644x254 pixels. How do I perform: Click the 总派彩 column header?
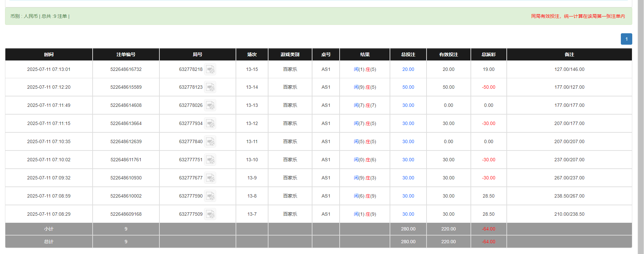click(x=488, y=54)
